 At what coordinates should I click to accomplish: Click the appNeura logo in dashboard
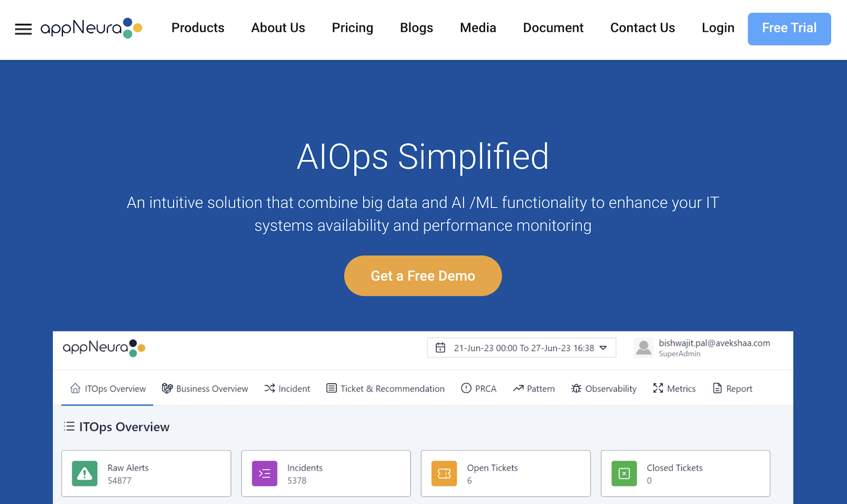pos(104,348)
